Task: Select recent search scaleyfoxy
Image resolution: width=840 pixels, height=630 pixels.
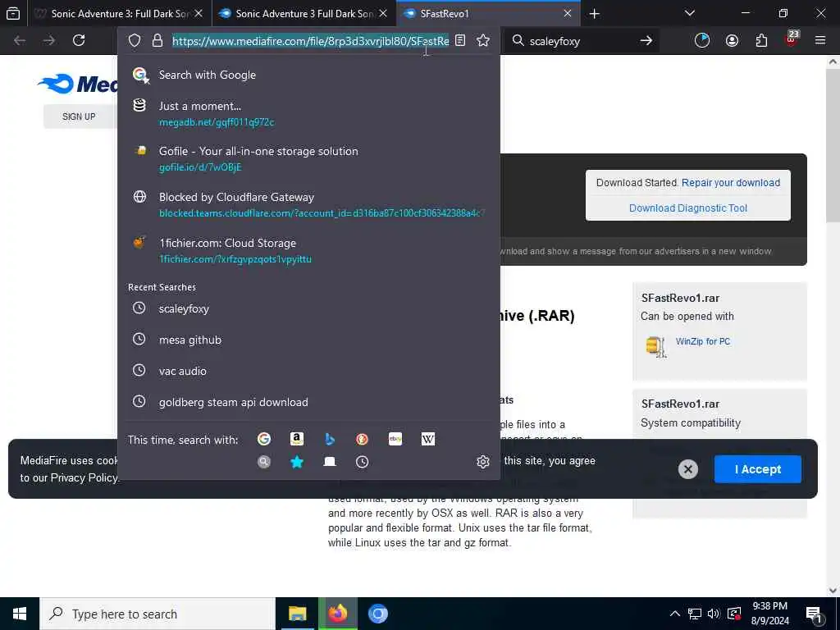Action: pos(308,308)
